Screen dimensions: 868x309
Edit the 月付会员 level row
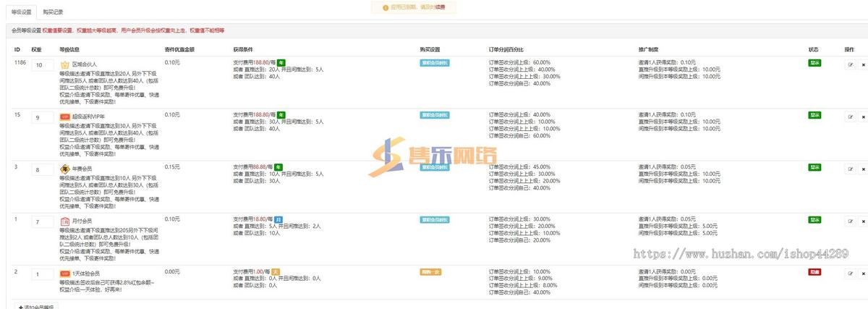click(851, 221)
